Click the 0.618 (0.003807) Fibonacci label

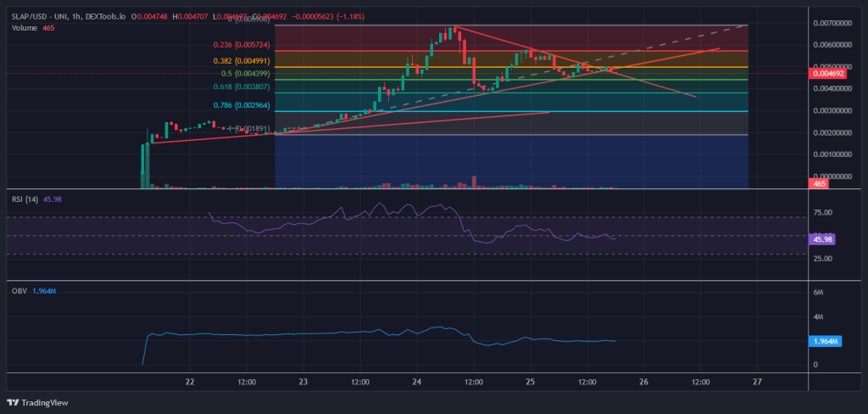tap(242, 87)
